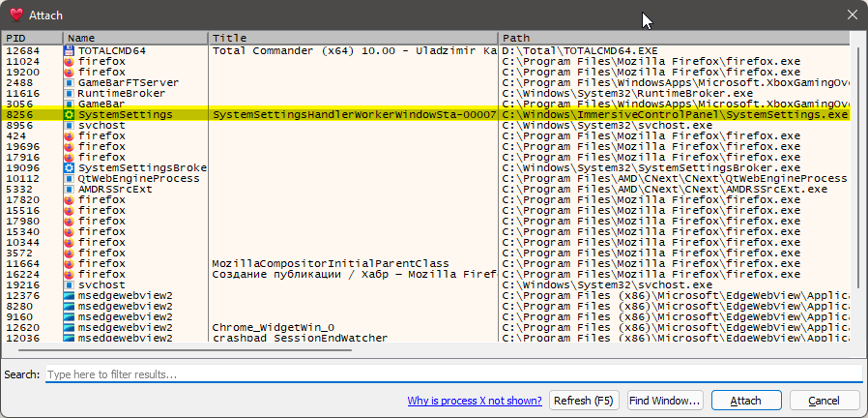Focus the Search filter input field

453,374
